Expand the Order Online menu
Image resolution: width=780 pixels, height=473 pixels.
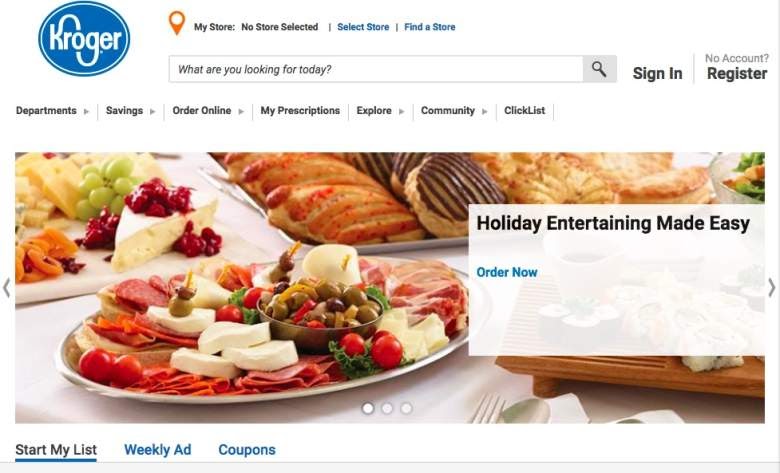click(208, 111)
